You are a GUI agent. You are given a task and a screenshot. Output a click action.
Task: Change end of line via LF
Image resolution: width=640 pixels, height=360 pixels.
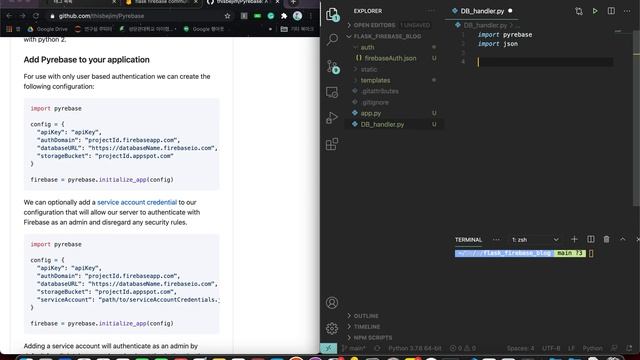571,348
